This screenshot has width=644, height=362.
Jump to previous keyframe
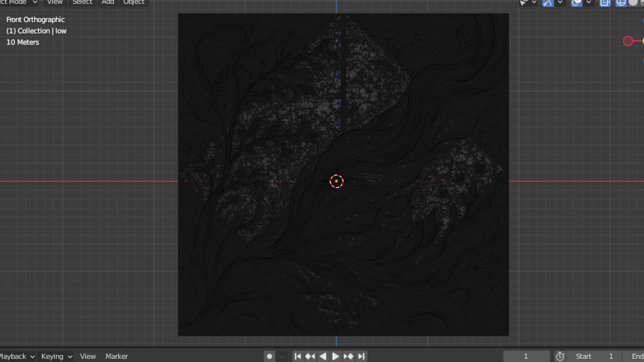310,356
